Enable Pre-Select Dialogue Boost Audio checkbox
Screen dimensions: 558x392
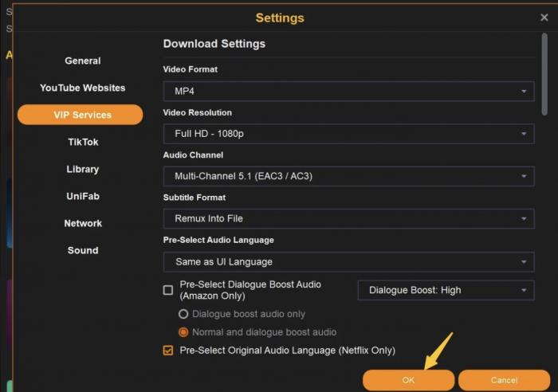(x=168, y=290)
